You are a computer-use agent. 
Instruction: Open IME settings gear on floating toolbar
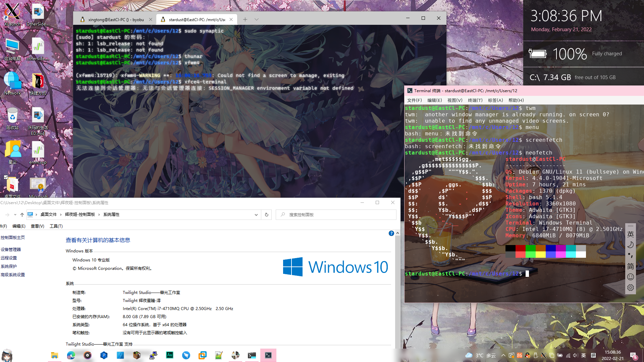coord(631,288)
